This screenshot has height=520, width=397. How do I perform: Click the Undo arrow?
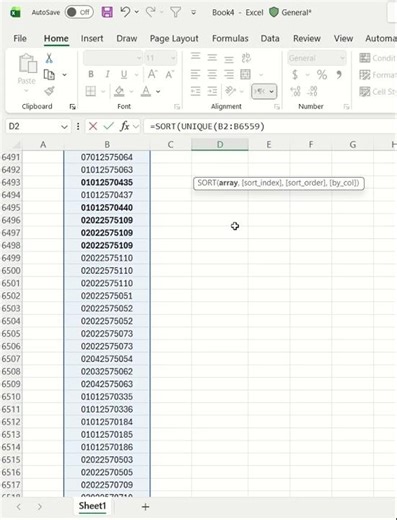125,12
